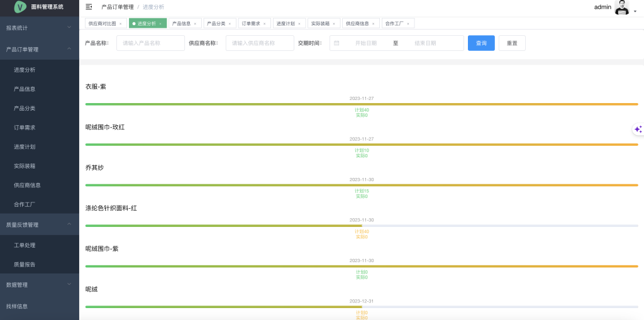Click the 衣服-紫 progress bar
The width and height of the screenshot is (644, 320).
(362, 104)
